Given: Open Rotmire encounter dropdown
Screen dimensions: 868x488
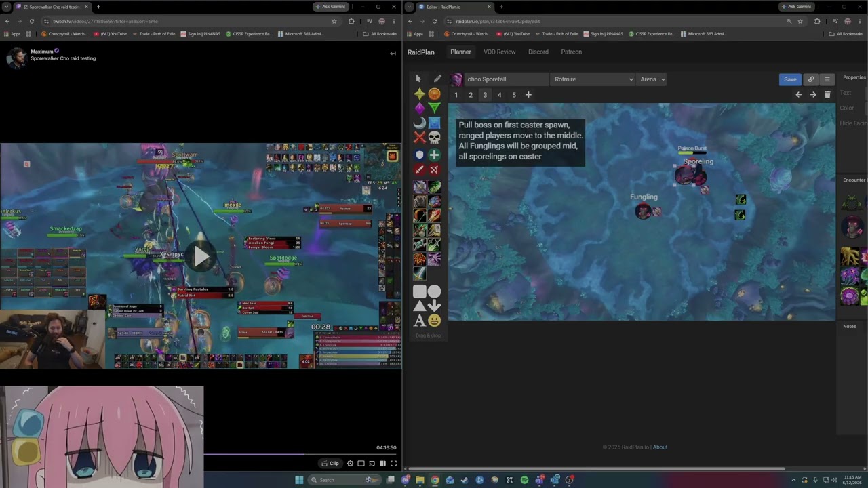Looking at the screenshot, I should pyautogui.click(x=593, y=79).
